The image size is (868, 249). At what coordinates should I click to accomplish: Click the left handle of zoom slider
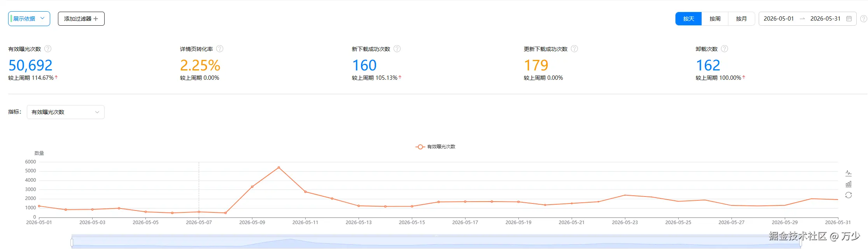pos(72,243)
